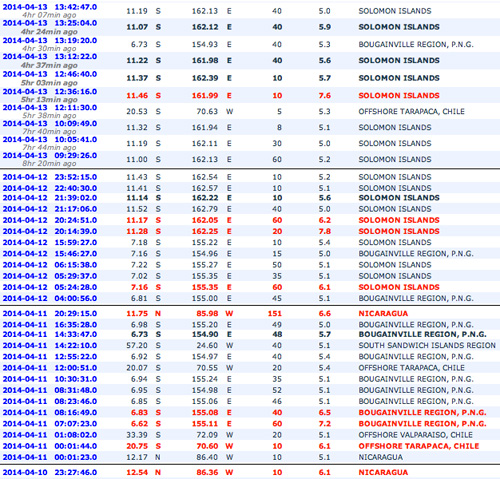Click the 2014-04-12 04:00:56.0 timestamp link
500x479 pixels.
click(50, 298)
